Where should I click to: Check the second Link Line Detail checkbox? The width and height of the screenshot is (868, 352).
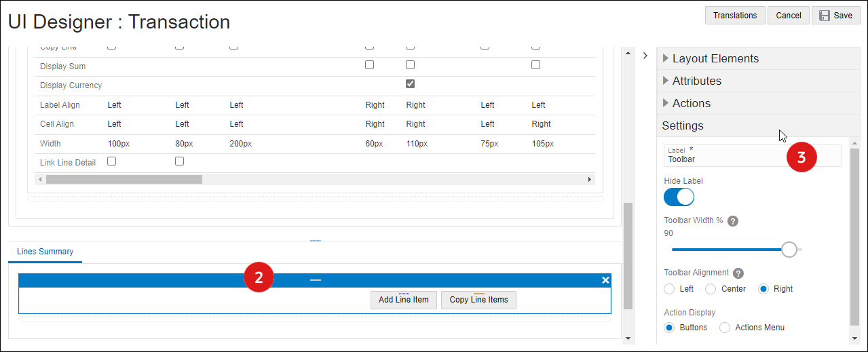coord(180,161)
